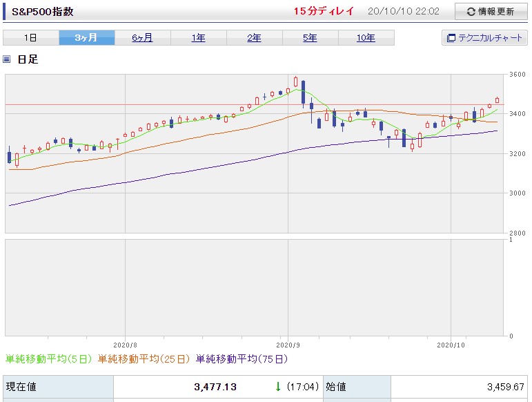Click the 2800 price axis label
Screen dimensions: 532x402
(517, 233)
